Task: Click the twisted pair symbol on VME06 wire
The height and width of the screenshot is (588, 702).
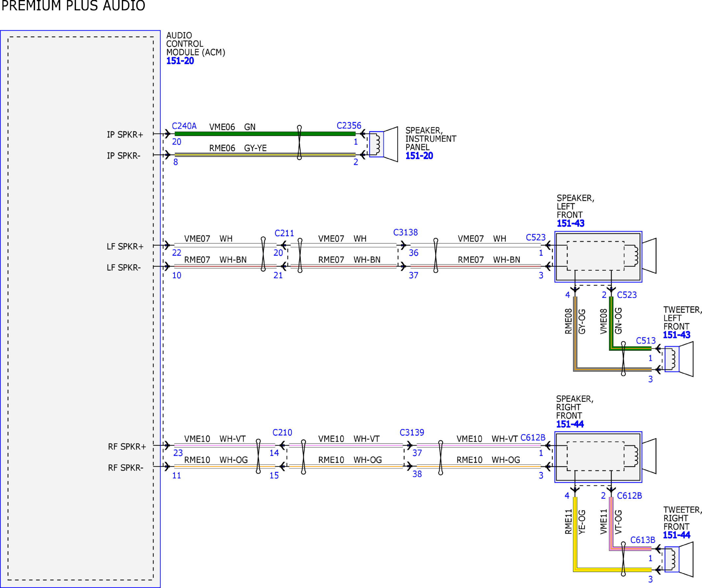Action: pyautogui.click(x=299, y=142)
